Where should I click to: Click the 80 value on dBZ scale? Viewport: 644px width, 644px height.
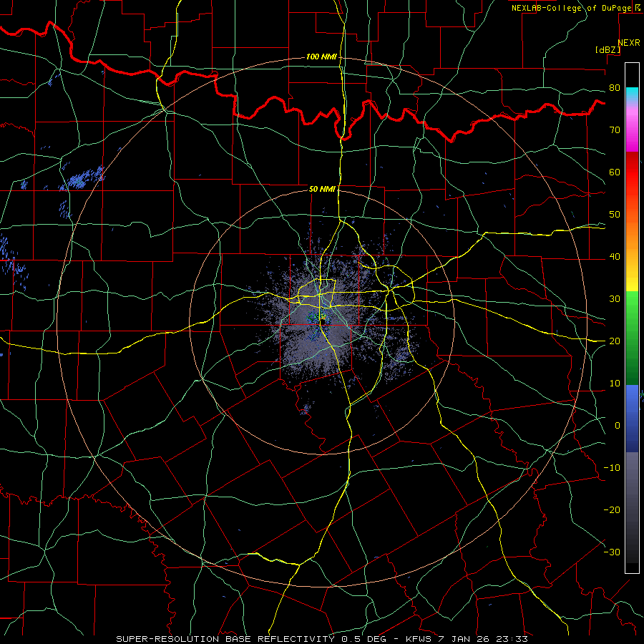pyautogui.click(x=615, y=88)
